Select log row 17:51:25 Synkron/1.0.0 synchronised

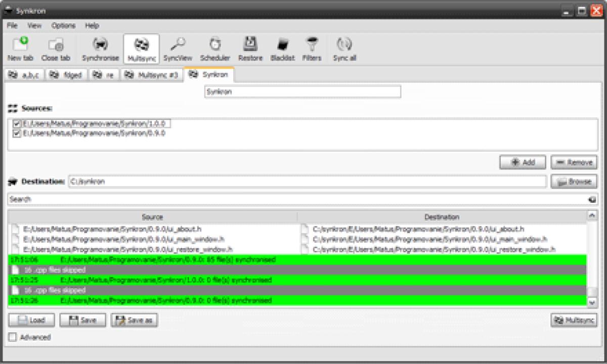(297, 280)
